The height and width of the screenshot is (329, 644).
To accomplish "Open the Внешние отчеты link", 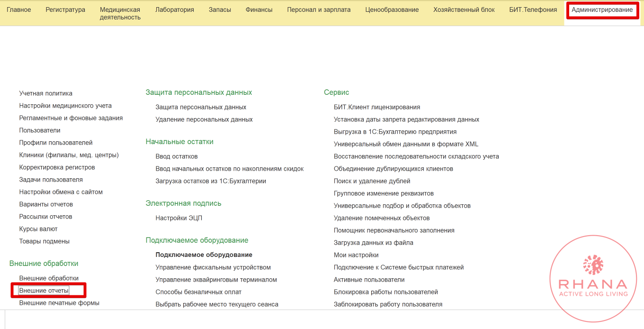I will [44, 291].
